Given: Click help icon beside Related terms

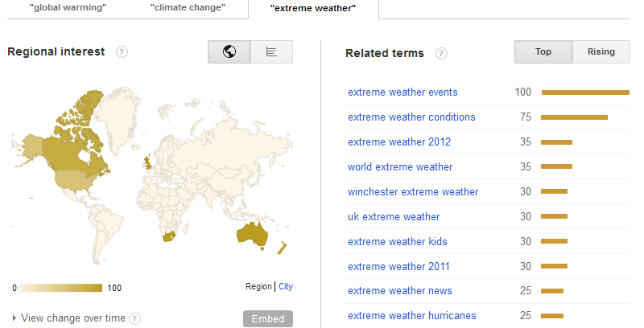Looking at the screenshot, I should tap(441, 54).
